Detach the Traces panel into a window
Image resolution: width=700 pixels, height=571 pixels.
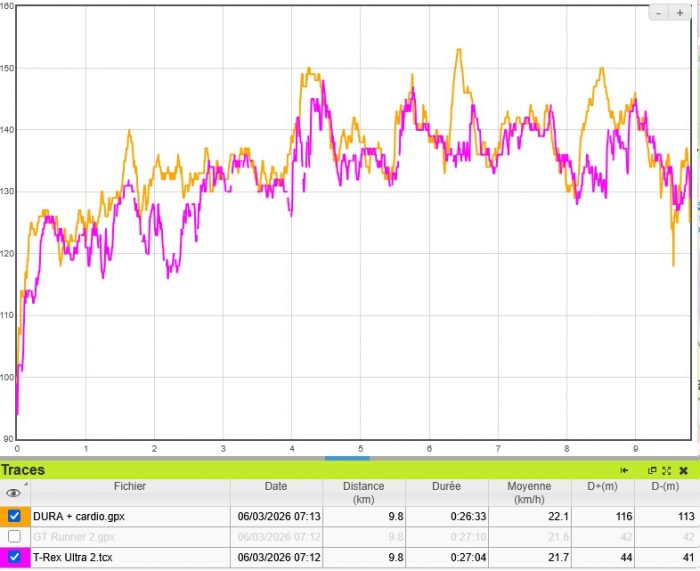652,470
